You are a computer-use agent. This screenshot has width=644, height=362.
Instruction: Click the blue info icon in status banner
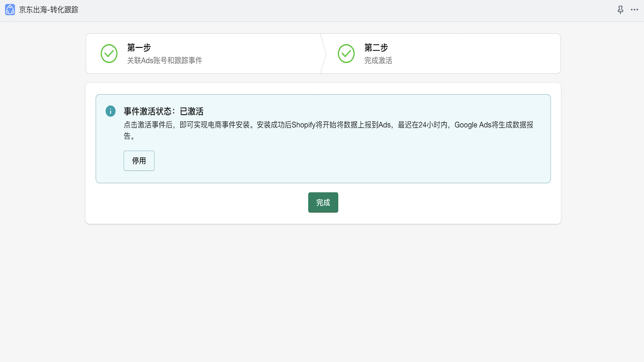coord(111,111)
